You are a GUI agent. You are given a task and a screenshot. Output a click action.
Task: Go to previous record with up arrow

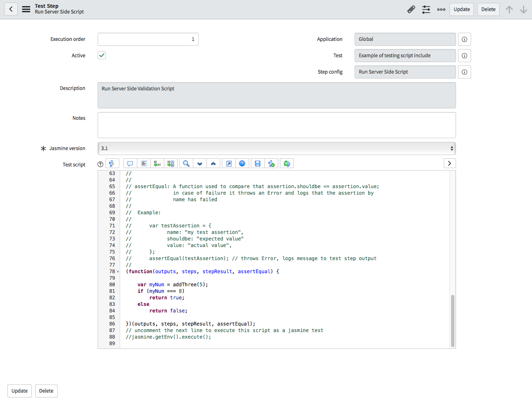point(509,9)
